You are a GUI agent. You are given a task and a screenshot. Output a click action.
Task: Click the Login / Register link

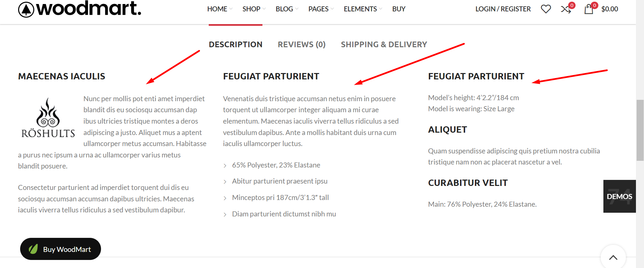503,9
